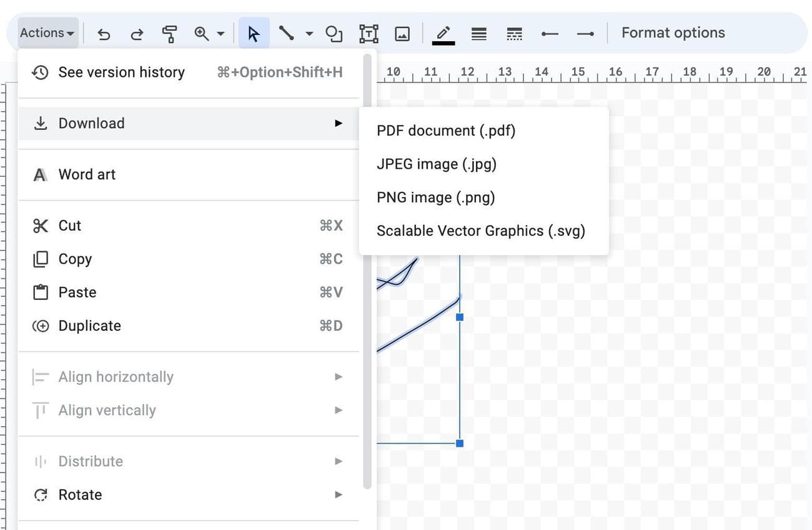Viewport: 812px width, 530px height.
Task: Click See version history
Action: coord(122,72)
